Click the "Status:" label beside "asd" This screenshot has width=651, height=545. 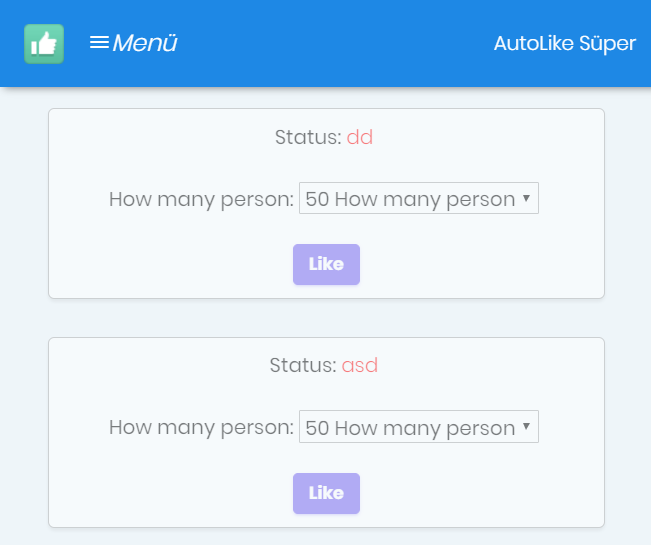click(x=303, y=366)
